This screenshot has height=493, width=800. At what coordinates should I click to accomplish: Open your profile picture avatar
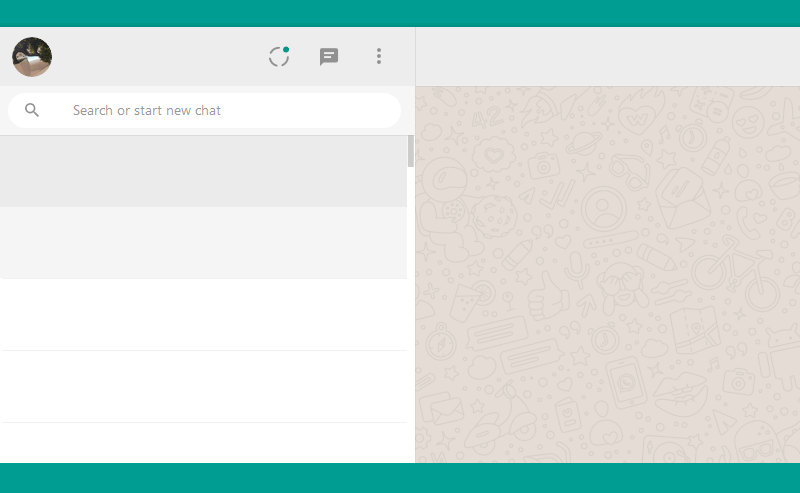(32, 57)
